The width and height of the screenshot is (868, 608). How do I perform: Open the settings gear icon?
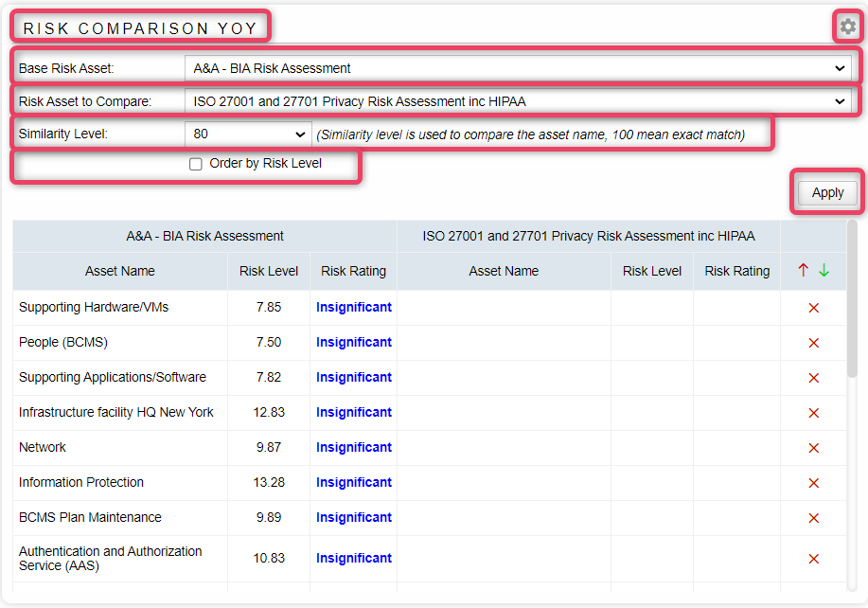tap(848, 27)
